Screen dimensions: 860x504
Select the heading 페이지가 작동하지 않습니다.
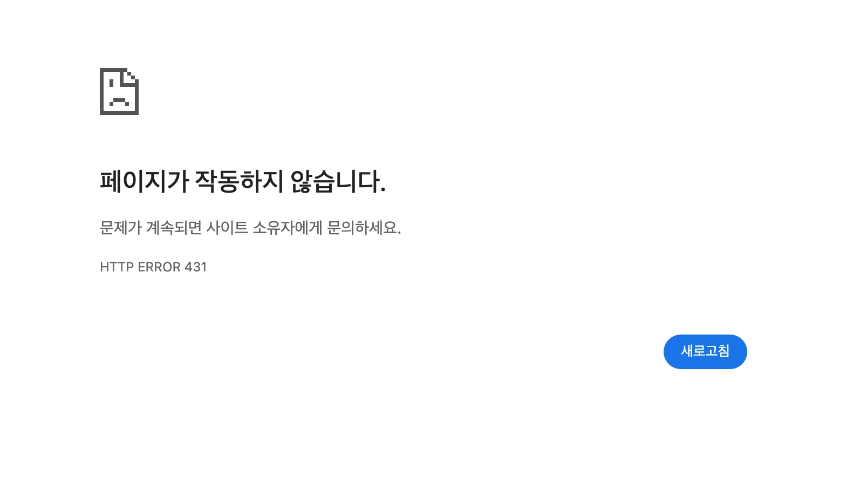point(243,181)
